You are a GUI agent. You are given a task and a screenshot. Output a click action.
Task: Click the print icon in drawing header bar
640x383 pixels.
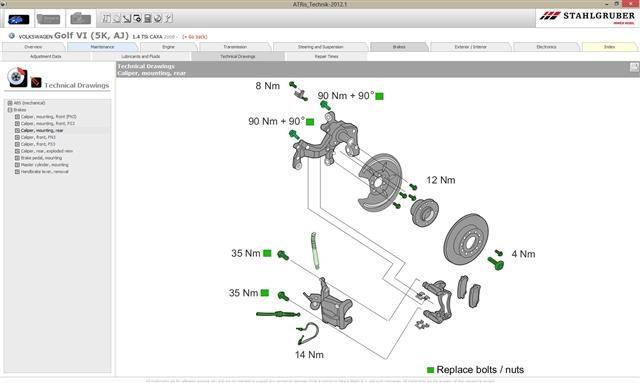pyautogui.click(x=634, y=67)
